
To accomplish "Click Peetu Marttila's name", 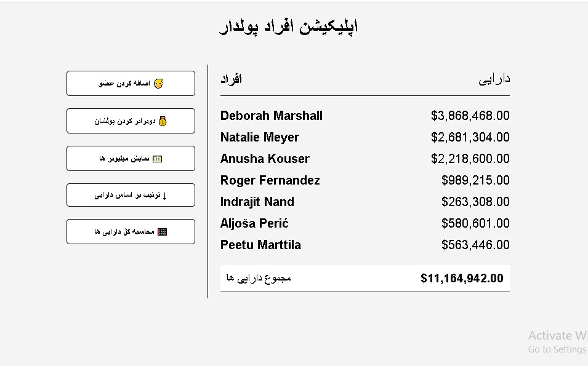I will (x=260, y=245).
